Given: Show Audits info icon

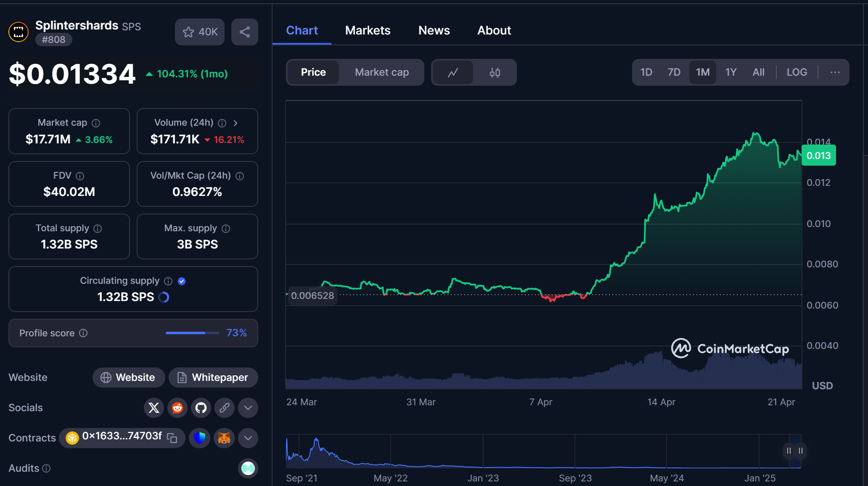Looking at the screenshot, I should pos(46,468).
